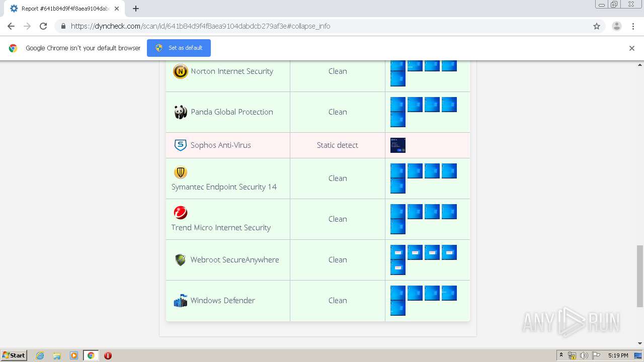Select the Report #641b84d9 tab

[x=64, y=9]
